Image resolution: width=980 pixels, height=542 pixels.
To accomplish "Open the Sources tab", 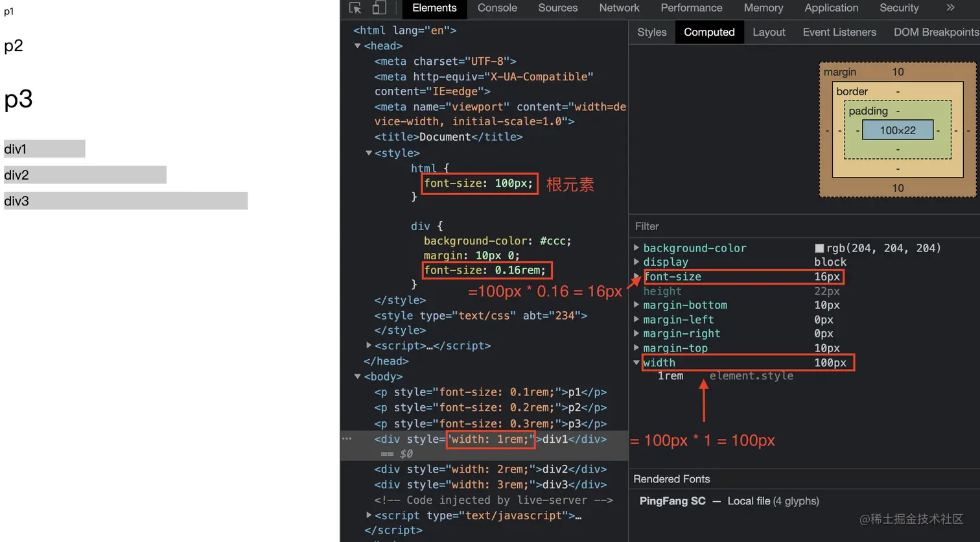I will pyautogui.click(x=557, y=8).
